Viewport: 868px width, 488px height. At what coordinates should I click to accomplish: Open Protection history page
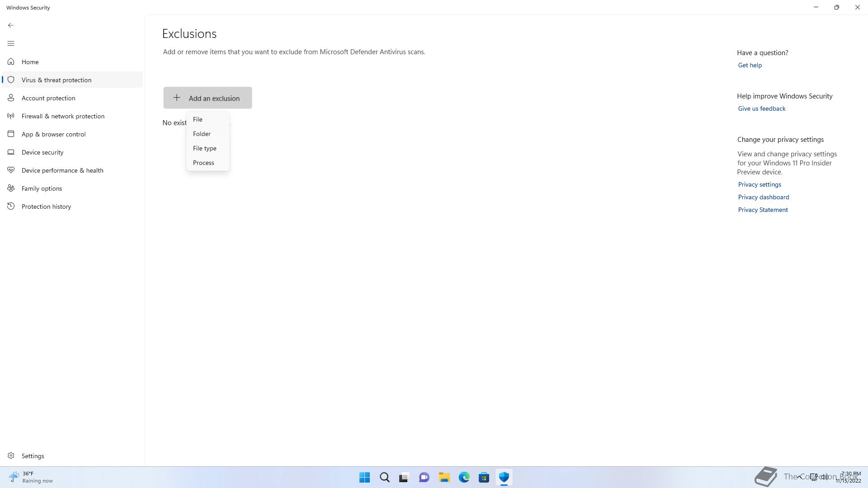tap(72, 206)
